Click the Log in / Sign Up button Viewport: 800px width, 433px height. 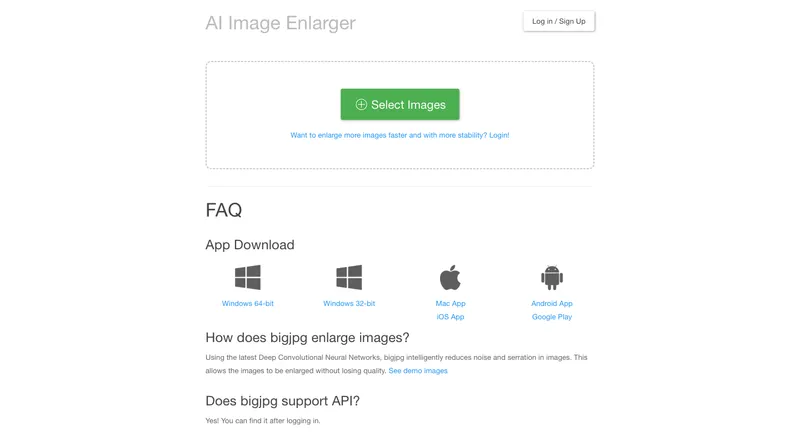click(559, 21)
